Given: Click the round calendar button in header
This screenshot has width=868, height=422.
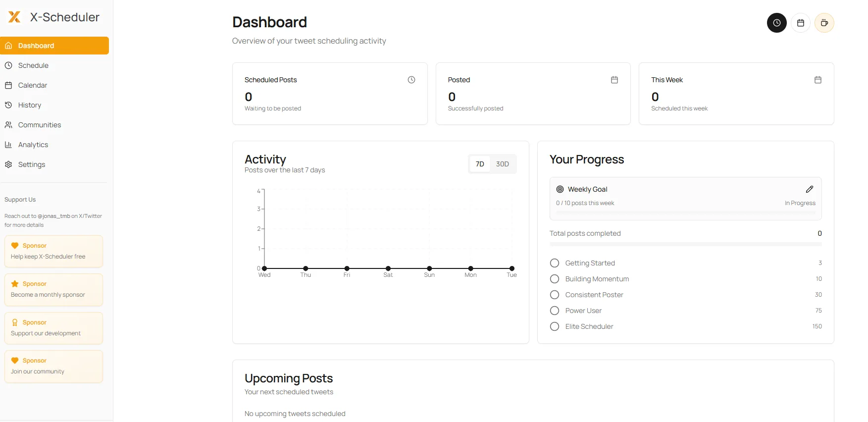Looking at the screenshot, I should (800, 23).
